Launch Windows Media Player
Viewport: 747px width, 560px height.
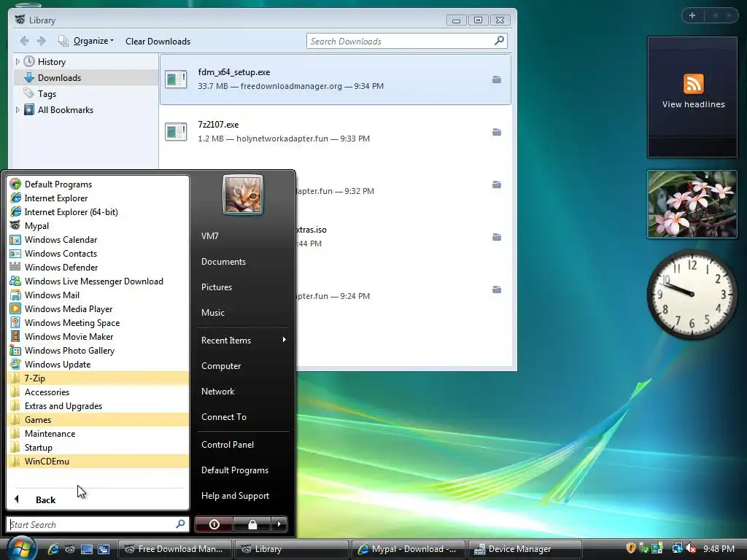click(98, 308)
